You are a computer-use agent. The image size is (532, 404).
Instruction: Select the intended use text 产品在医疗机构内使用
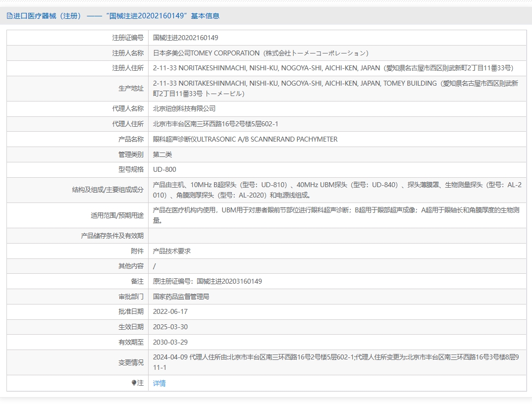pos(336,215)
